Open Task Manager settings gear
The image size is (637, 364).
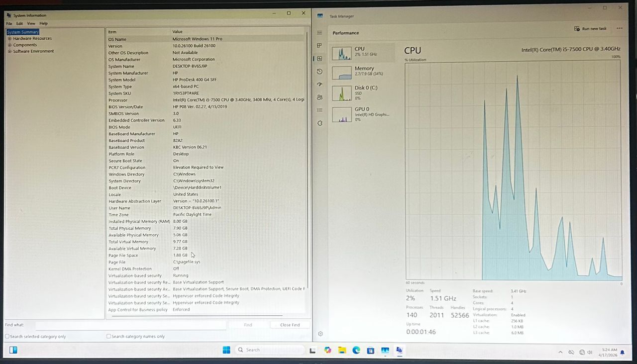tap(320, 334)
